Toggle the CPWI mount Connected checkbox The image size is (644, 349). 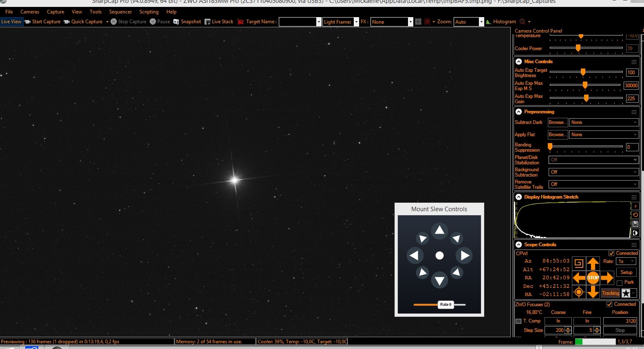611,253
